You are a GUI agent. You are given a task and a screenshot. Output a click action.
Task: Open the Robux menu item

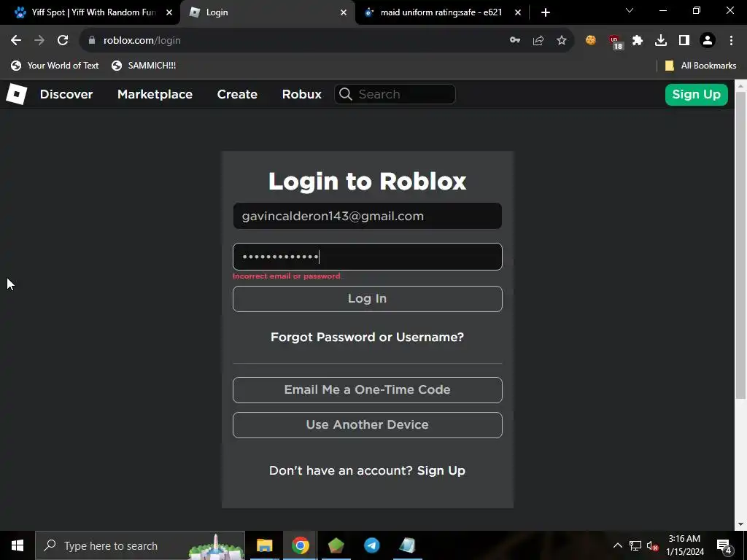coord(301,94)
